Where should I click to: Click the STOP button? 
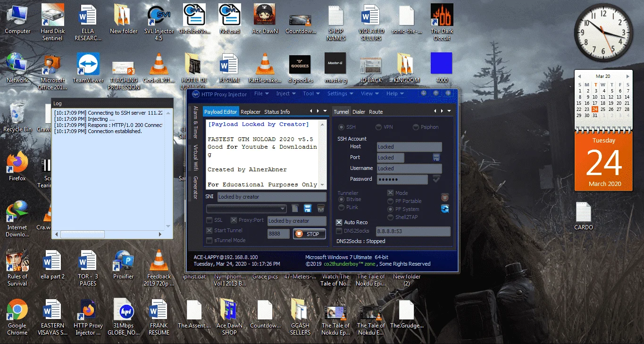click(x=309, y=234)
